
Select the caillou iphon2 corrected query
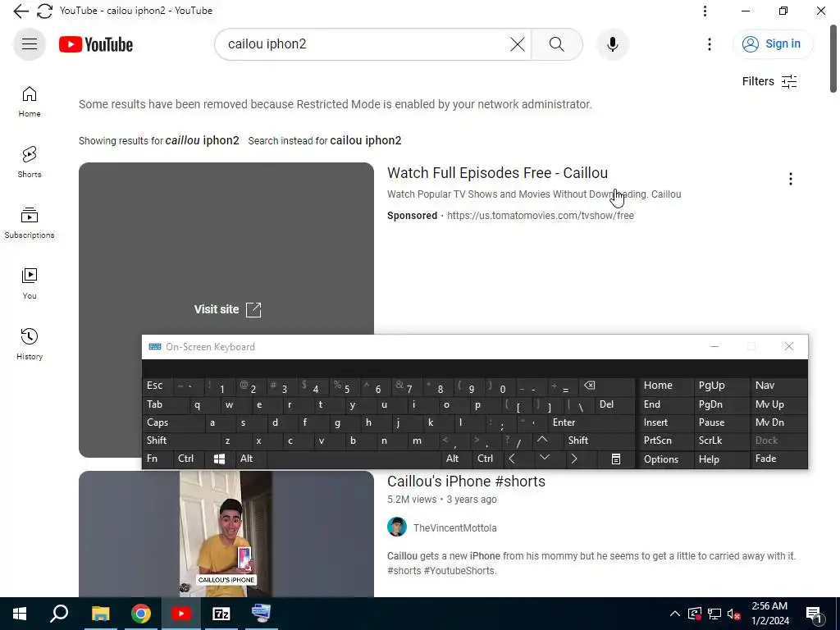(x=203, y=140)
